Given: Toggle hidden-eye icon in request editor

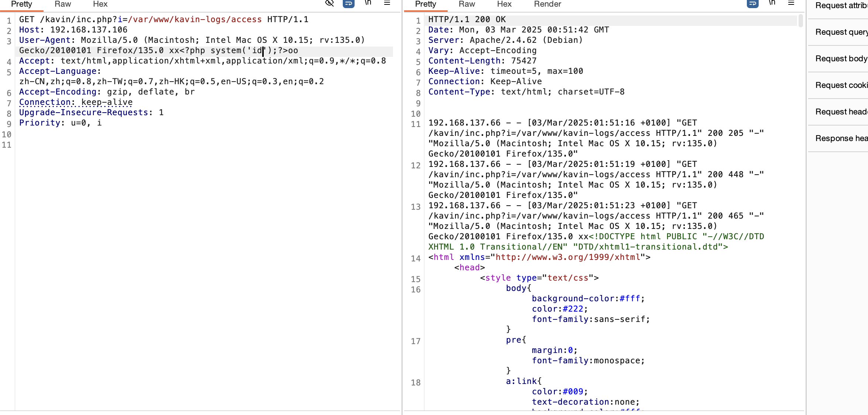Looking at the screenshot, I should tap(329, 3).
